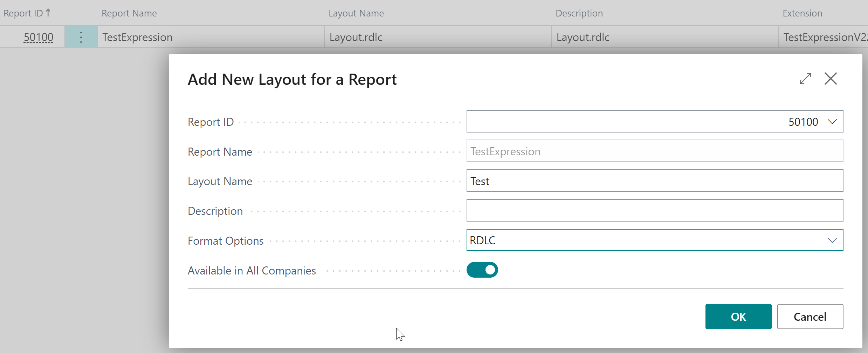The height and width of the screenshot is (353, 868).
Task: Open report 50100 via the underlined link
Action: [x=38, y=37]
